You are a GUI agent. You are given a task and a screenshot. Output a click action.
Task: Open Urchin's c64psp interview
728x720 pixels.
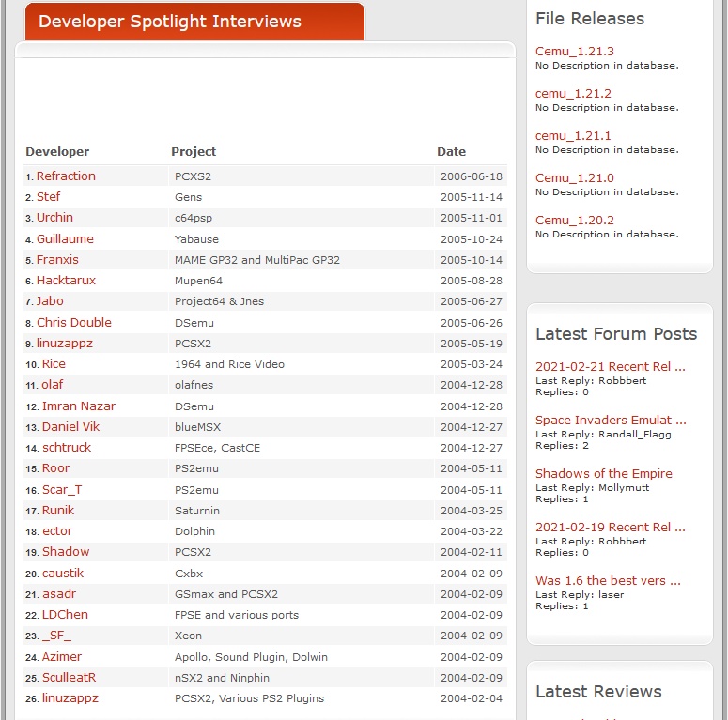pyautogui.click(x=54, y=218)
